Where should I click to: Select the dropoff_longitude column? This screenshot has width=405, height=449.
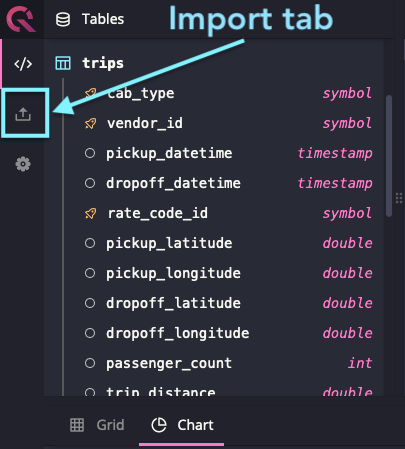click(x=178, y=333)
